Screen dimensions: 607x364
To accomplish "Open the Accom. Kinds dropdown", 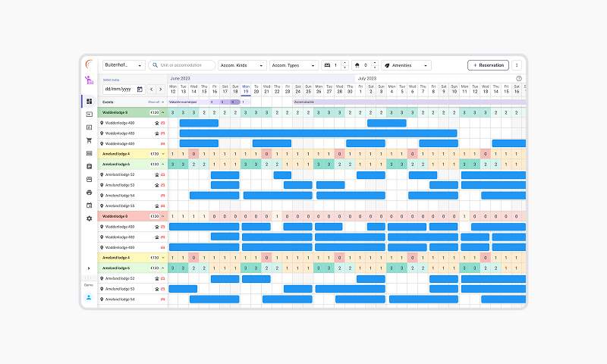I will click(x=242, y=65).
